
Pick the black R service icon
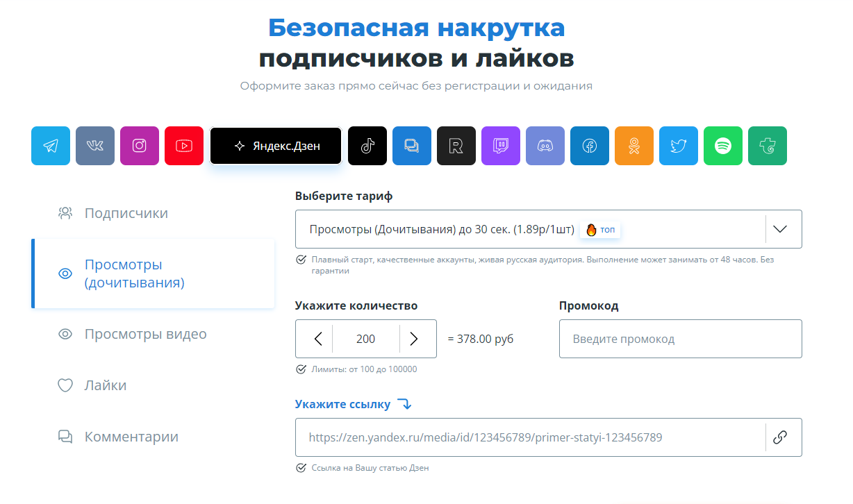tap(456, 146)
